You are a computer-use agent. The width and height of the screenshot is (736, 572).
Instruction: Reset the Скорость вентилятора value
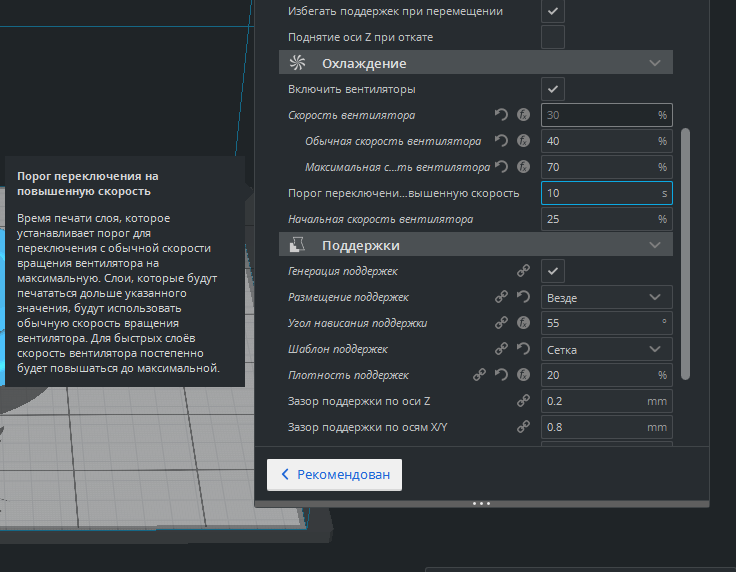[x=501, y=115]
